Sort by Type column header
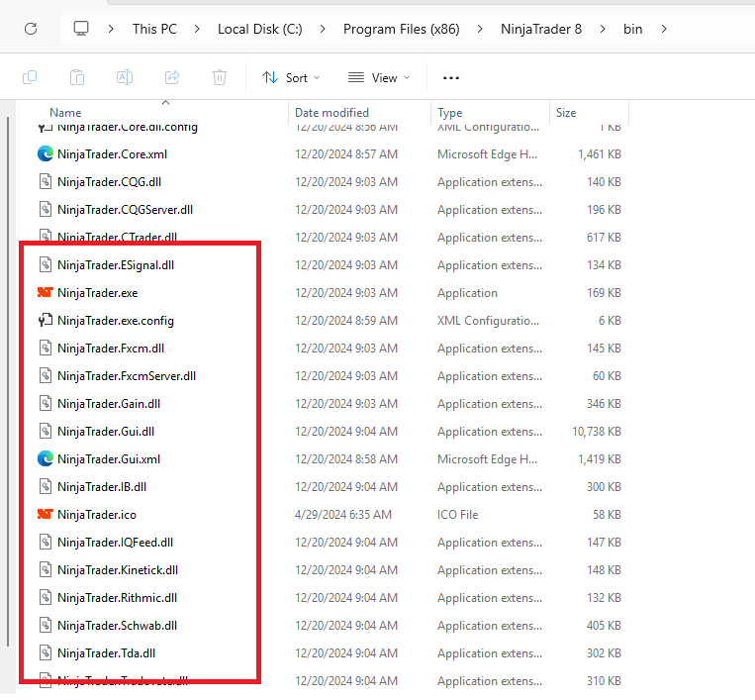Viewport: 755px width, 700px height. (x=449, y=113)
